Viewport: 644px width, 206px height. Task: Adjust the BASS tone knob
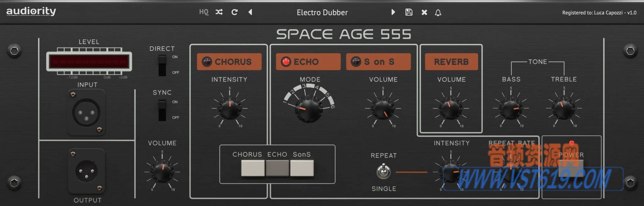click(511, 108)
